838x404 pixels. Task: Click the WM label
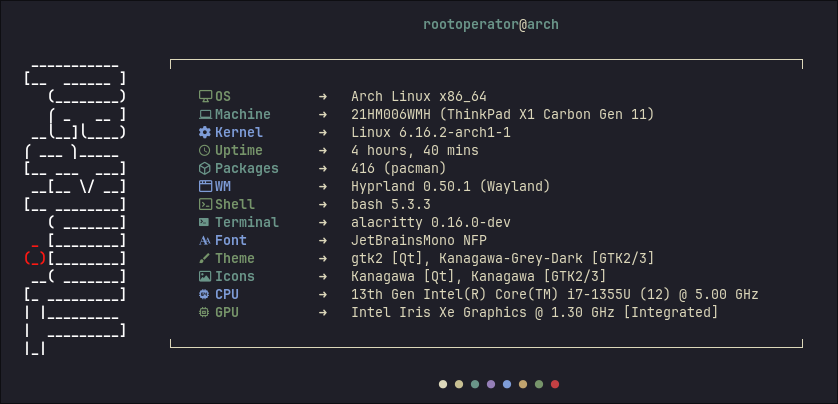223,187
